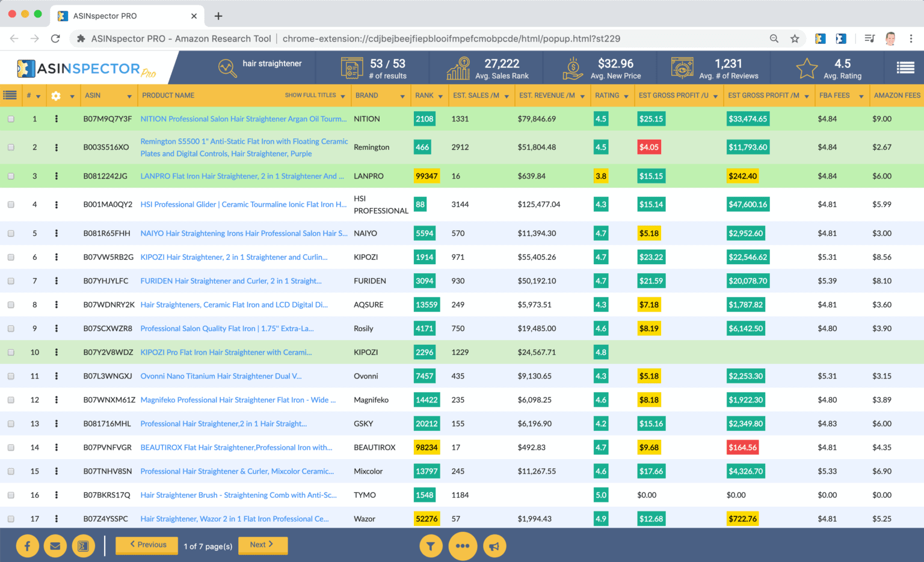The height and width of the screenshot is (562, 924).
Task: Open the Hair Straightener Brush TYMO link
Action: point(238,495)
